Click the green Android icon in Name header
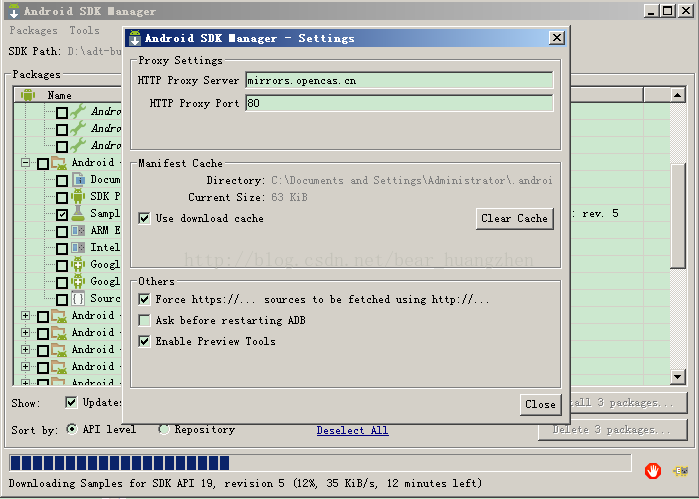Image resolution: width=699 pixels, height=499 pixels. tap(28, 95)
